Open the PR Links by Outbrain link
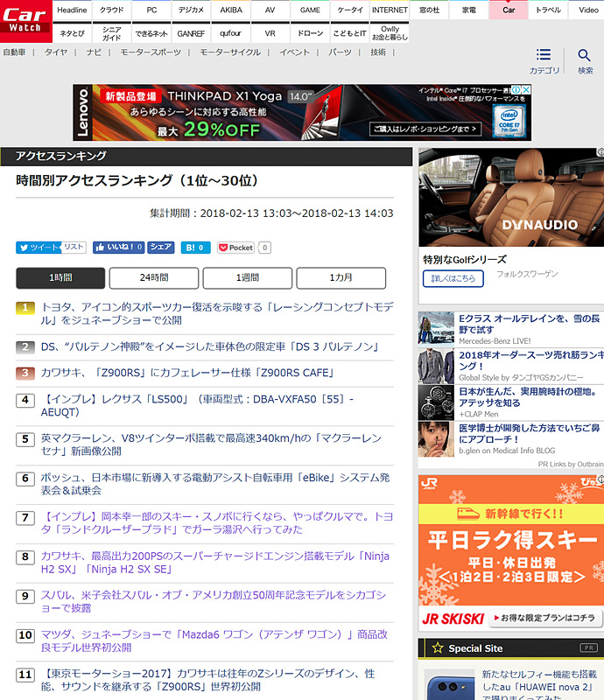This screenshot has width=604, height=700. pyautogui.click(x=571, y=465)
